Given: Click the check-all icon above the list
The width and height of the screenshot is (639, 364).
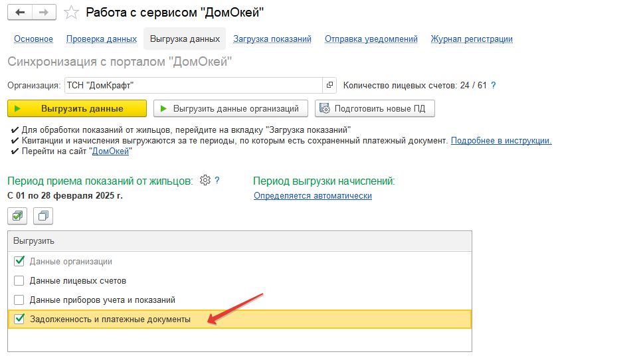Looking at the screenshot, I should (x=17, y=216).
